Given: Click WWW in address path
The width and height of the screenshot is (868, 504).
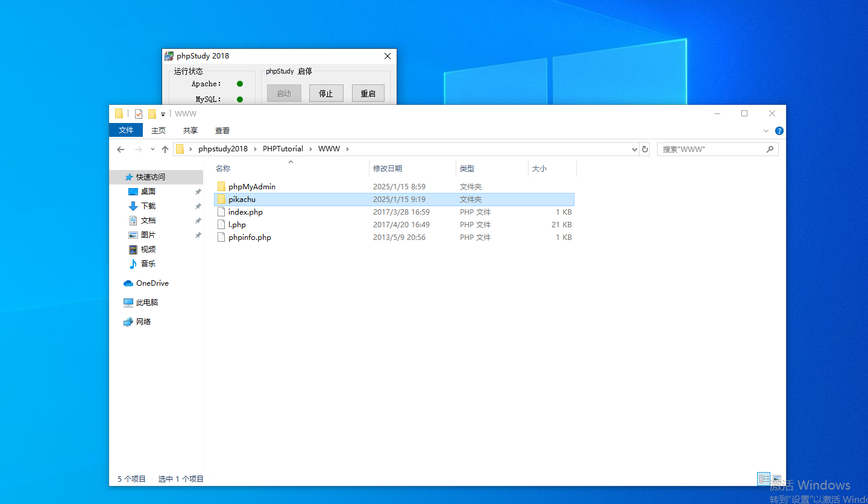Looking at the screenshot, I should pyautogui.click(x=329, y=149).
